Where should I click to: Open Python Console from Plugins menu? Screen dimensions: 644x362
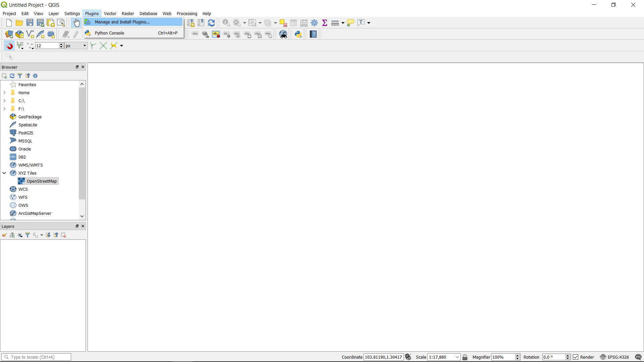pos(109,33)
